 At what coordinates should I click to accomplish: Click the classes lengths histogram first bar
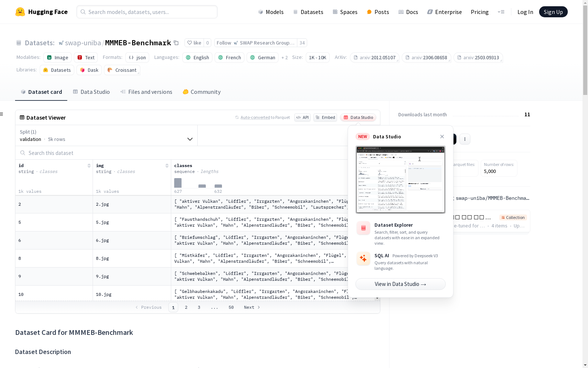(x=178, y=183)
